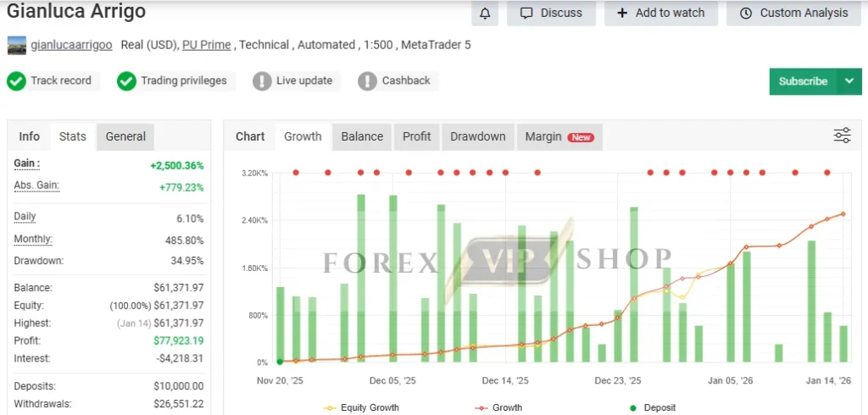
Task: Toggle Equity Growth legend series
Action: 361,408
